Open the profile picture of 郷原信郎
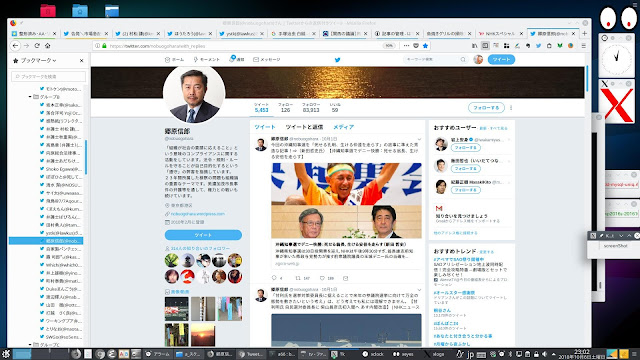 [x=194, y=94]
